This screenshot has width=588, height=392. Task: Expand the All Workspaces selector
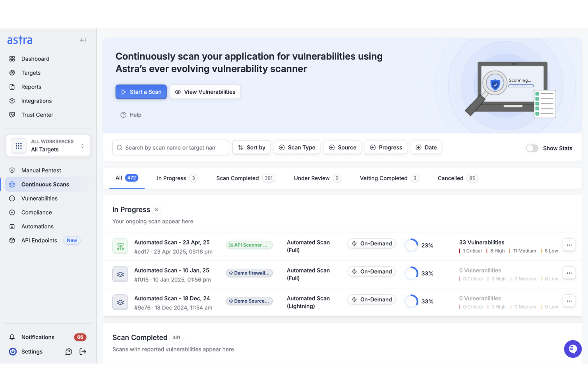(x=48, y=146)
